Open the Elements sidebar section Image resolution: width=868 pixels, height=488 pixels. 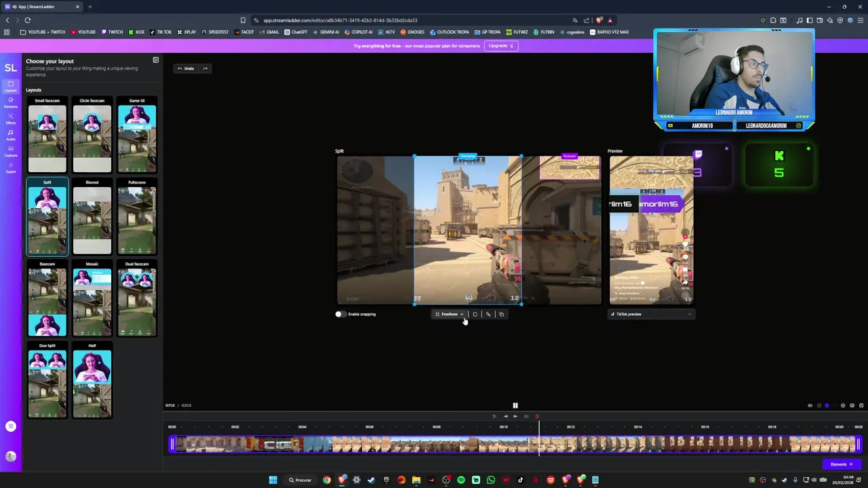tap(11, 102)
